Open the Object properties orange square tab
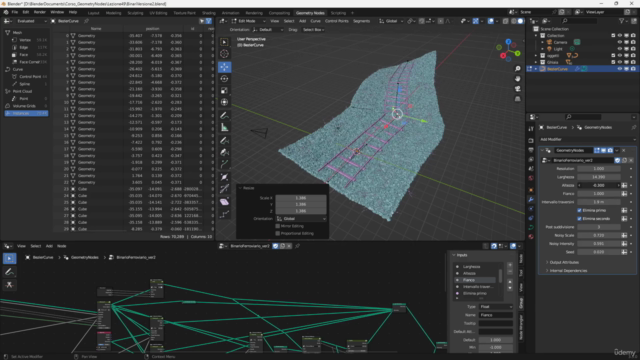Viewport: 640px width, 360px height. [531, 189]
